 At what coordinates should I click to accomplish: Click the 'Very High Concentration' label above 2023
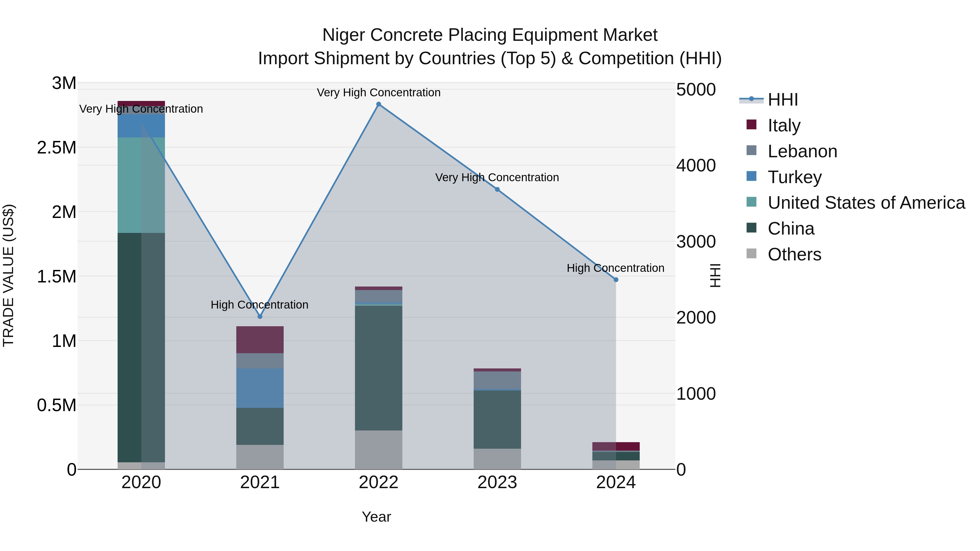click(497, 177)
